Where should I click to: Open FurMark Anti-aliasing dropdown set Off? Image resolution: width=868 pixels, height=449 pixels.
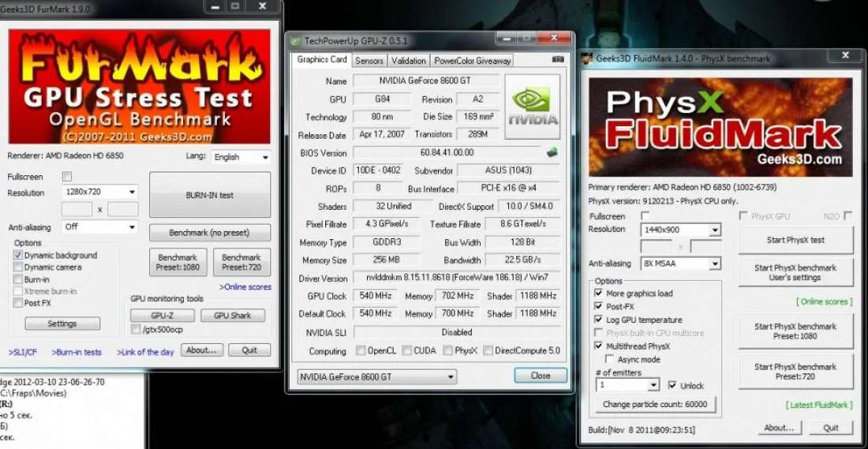click(x=99, y=227)
